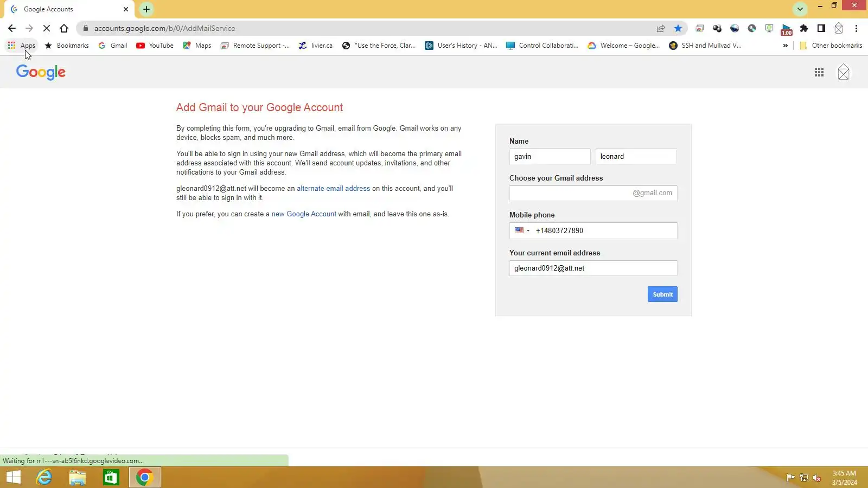Toggle the bookmark star for this page
The image size is (868, 488).
(678, 28)
